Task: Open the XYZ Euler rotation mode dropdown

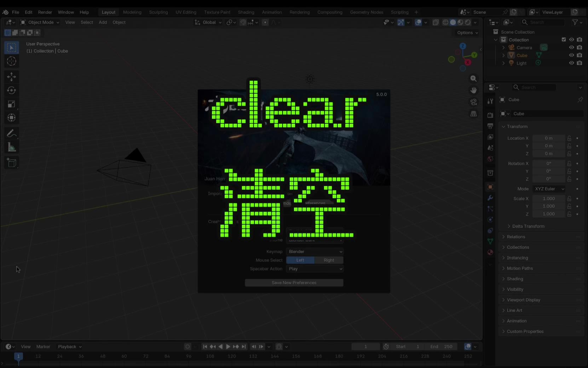Action: click(x=549, y=189)
